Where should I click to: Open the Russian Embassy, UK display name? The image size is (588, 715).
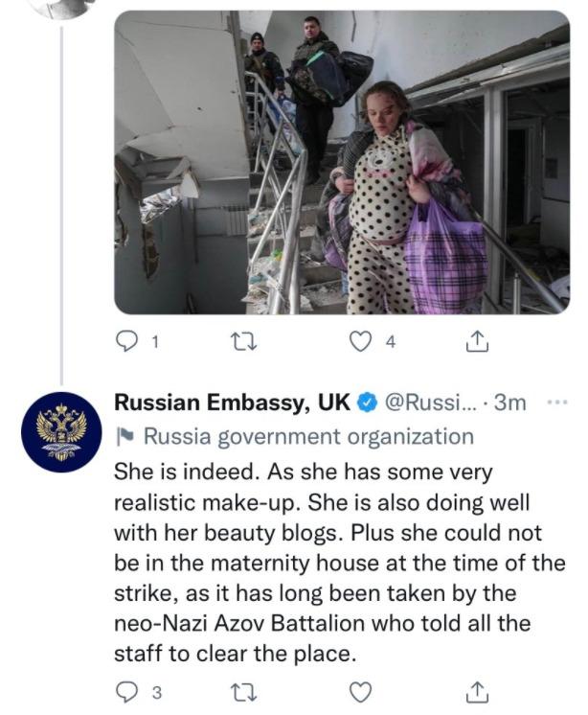pos(232,403)
